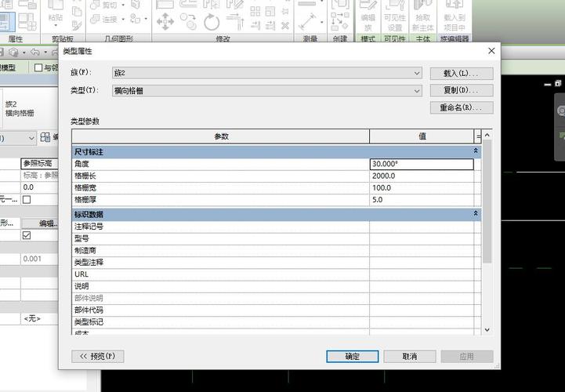Click the parameter table scroll up arrow
The image size is (565, 392).
click(487, 135)
